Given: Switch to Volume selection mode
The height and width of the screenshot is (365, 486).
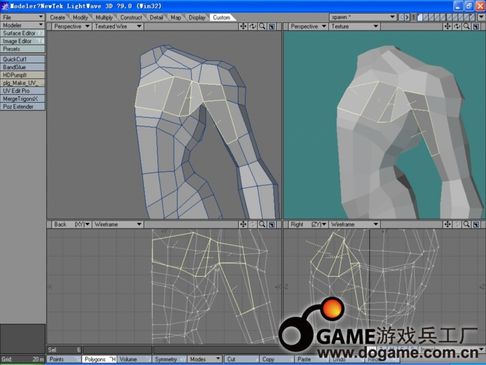Looking at the screenshot, I should tap(134, 359).
